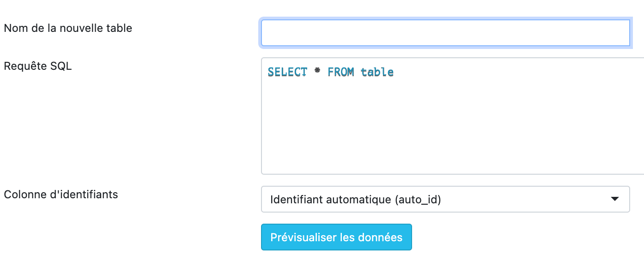This screenshot has height=256, width=644.
Task: Focus the SQL query editor text area
Action: click(453, 116)
